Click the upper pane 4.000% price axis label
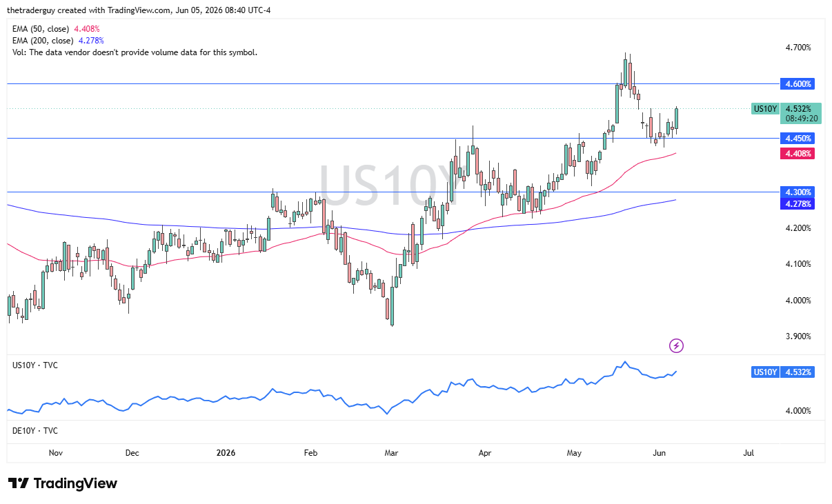Image resolution: width=832 pixels, height=504 pixels. pos(798,301)
